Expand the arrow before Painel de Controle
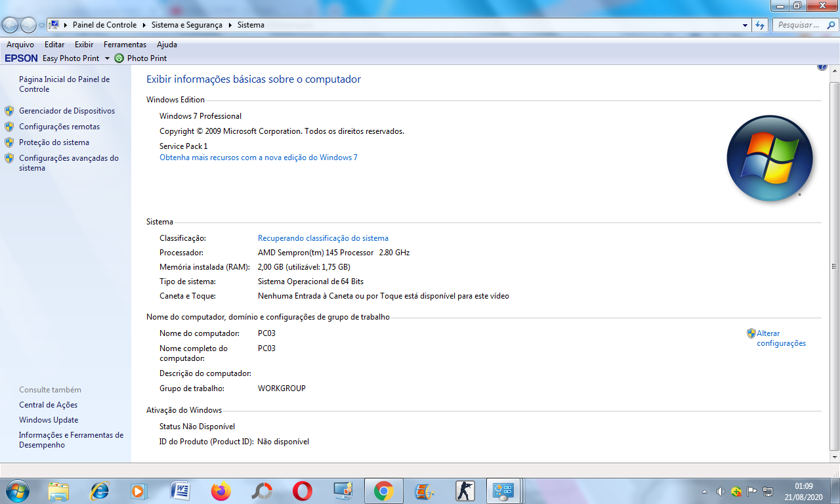 coord(66,25)
